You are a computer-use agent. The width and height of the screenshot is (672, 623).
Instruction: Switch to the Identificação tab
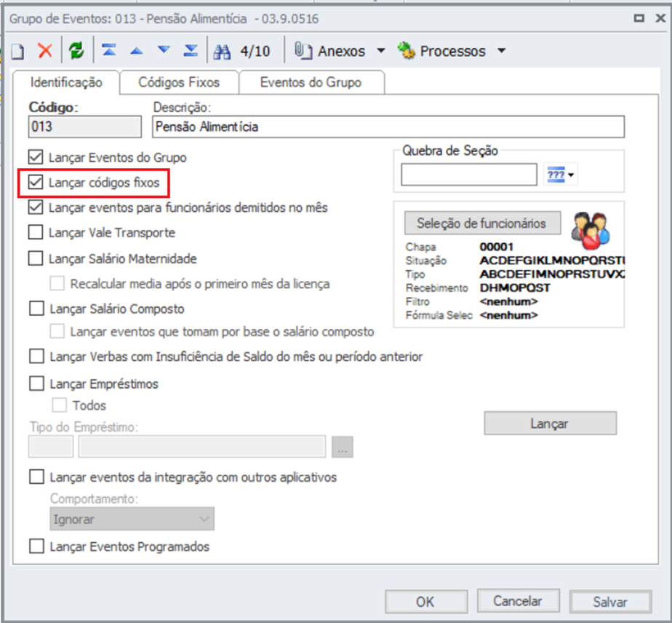66,82
